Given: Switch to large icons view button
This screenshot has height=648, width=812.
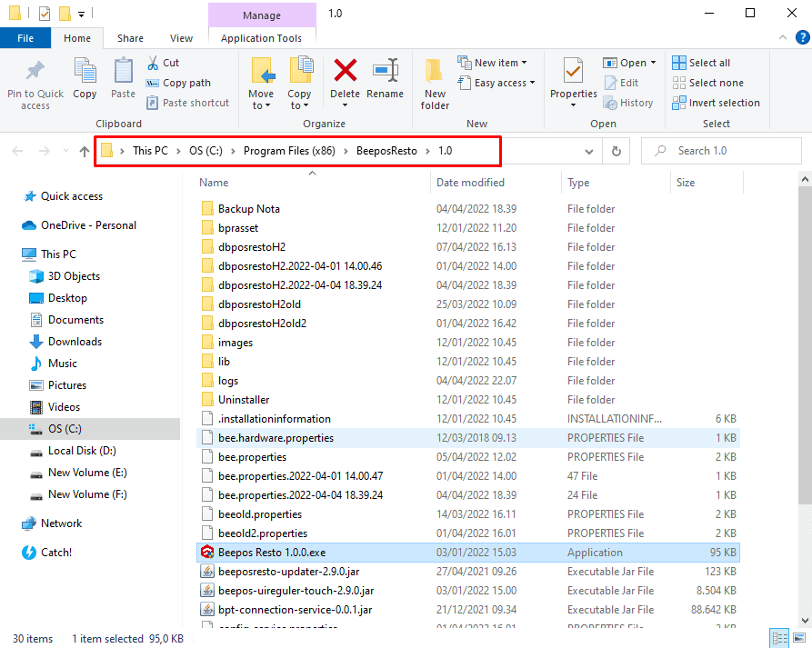Looking at the screenshot, I should pos(799,638).
